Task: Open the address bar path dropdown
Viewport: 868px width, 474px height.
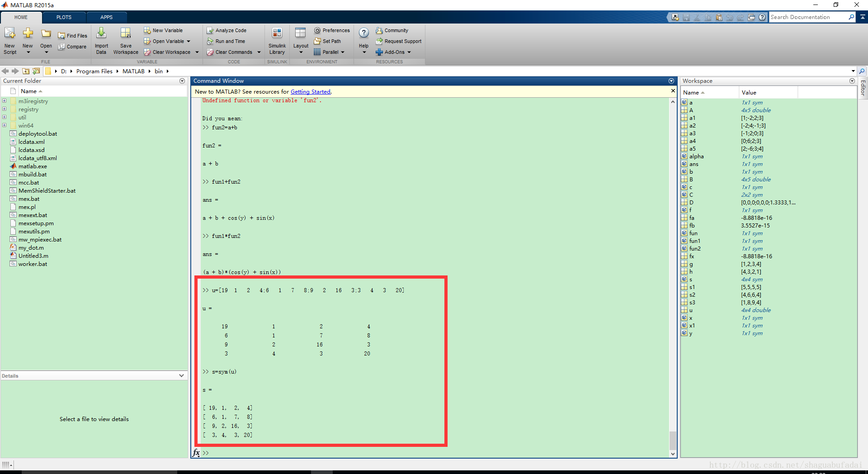Action: pos(853,71)
